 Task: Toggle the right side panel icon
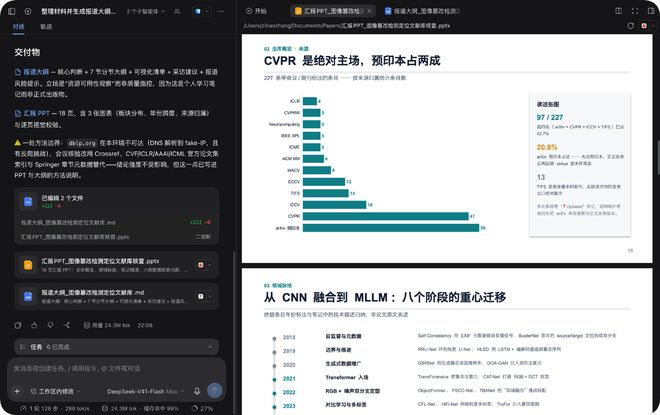click(651, 11)
